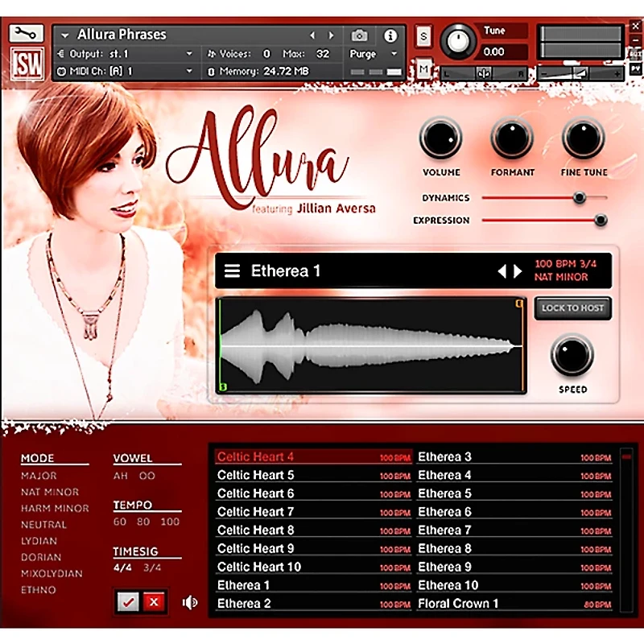
Task: Enable the NEUTRAL mode filter
Action: pyautogui.click(x=43, y=525)
